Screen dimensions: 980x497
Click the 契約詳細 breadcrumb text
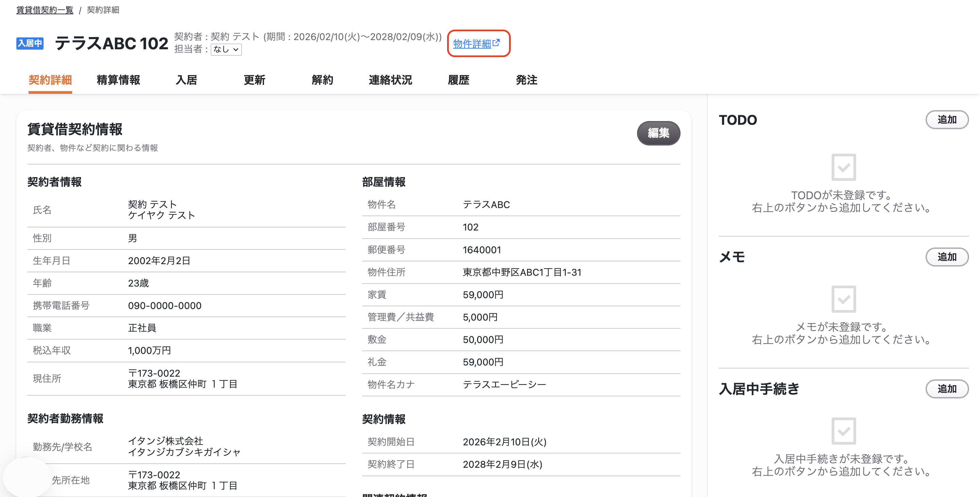(x=103, y=10)
